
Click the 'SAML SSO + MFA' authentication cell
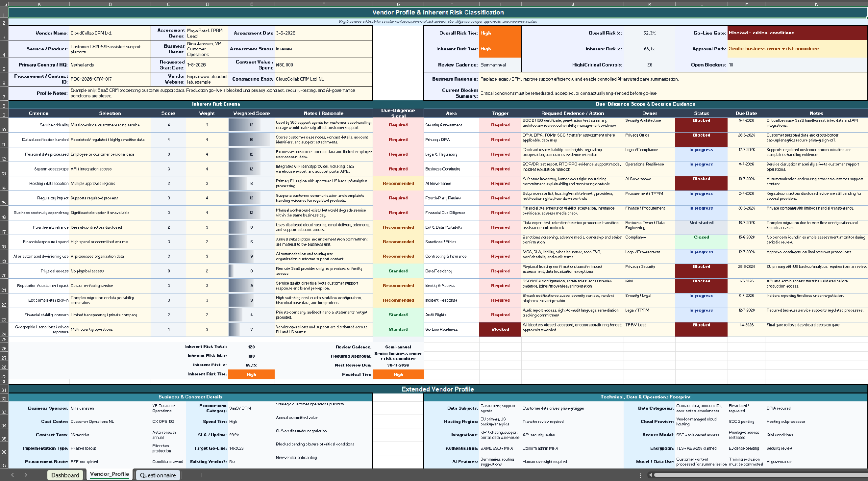pyautogui.click(x=500, y=448)
